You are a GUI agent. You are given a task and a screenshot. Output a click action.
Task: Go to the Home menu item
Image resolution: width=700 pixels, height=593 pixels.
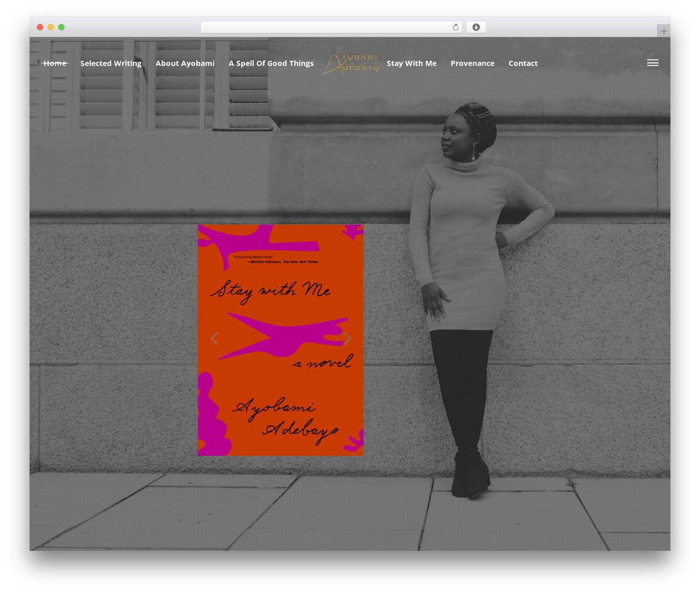(x=55, y=63)
